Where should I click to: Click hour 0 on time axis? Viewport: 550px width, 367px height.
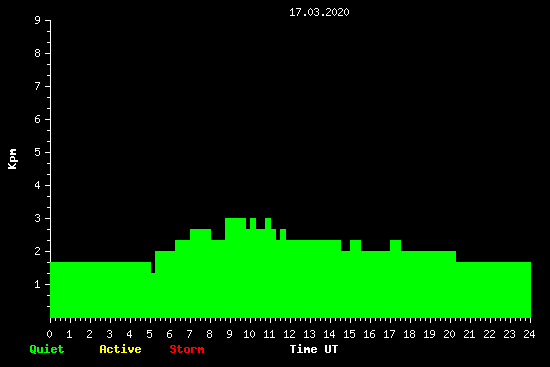pyautogui.click(x=49, y=334)
